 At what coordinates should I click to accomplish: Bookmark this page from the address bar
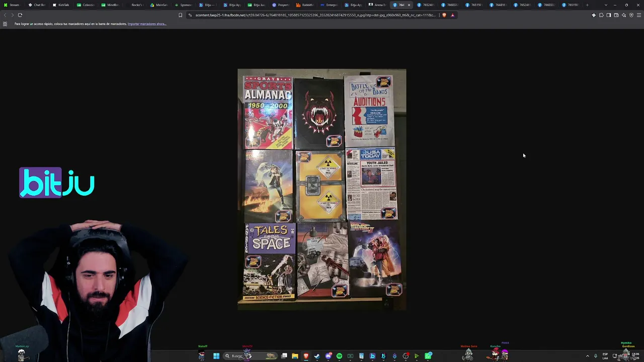point(180,15)
